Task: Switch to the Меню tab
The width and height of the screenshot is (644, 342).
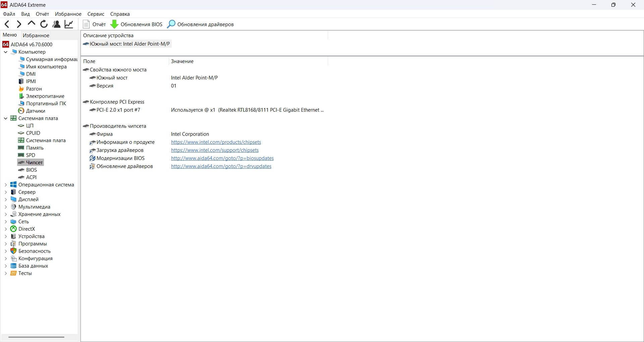Action: tap(10, 35)
